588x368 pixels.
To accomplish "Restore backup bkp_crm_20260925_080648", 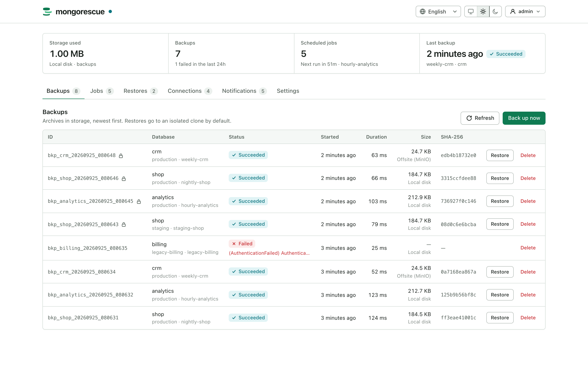I will pyautogui.click(x=500, y=155).
